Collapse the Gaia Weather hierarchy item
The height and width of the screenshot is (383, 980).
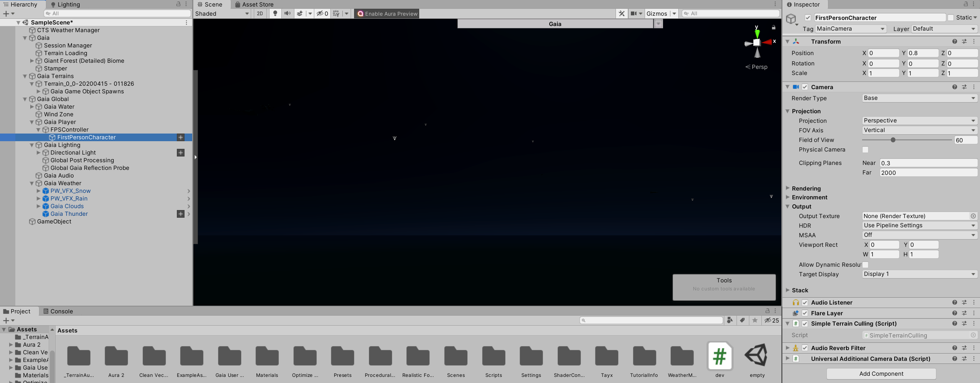click(32, 183)
